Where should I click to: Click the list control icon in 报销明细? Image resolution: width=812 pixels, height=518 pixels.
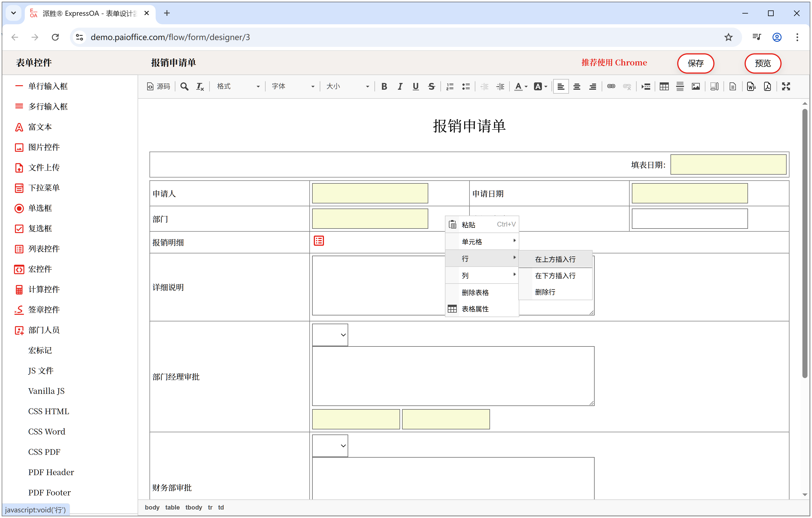[319, 241]
